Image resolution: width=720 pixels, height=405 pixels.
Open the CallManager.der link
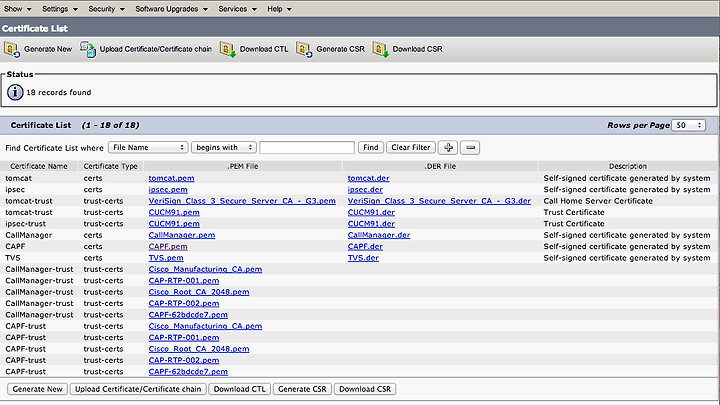click(x=379, y=235)
